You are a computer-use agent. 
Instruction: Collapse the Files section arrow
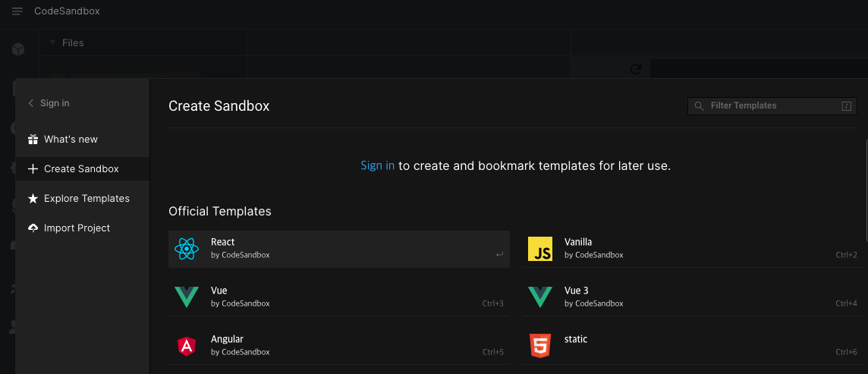click(x=52, y=42)
